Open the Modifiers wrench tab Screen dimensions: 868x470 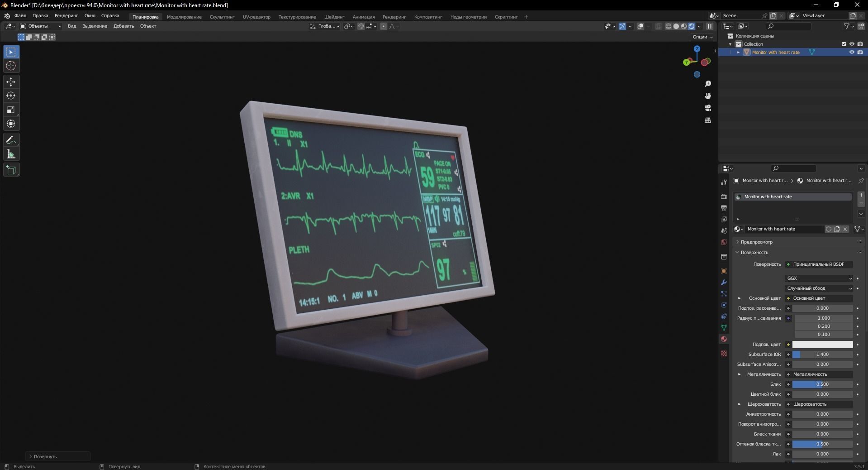(724, 282)
